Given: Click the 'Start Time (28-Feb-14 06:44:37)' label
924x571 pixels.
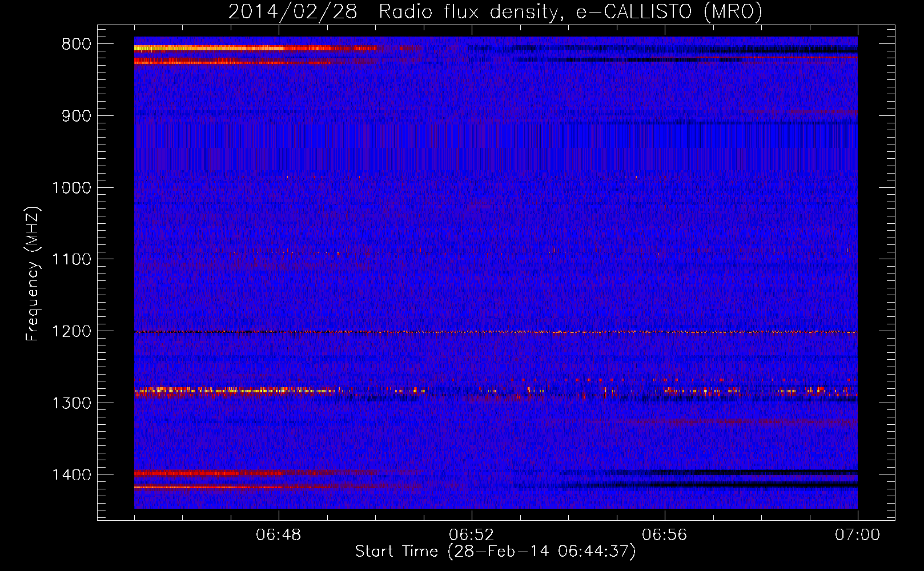Looking at the screenshot, I should point(495,552).
